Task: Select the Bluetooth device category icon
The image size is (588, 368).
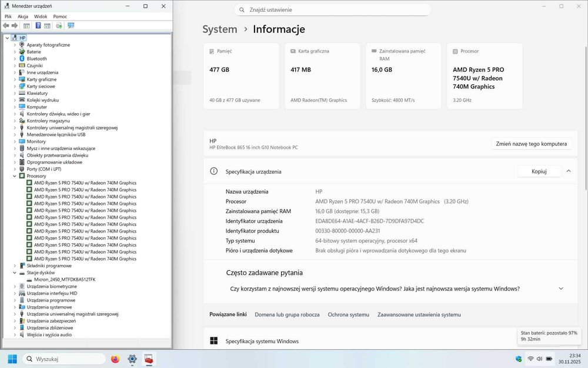Action: 22,58
